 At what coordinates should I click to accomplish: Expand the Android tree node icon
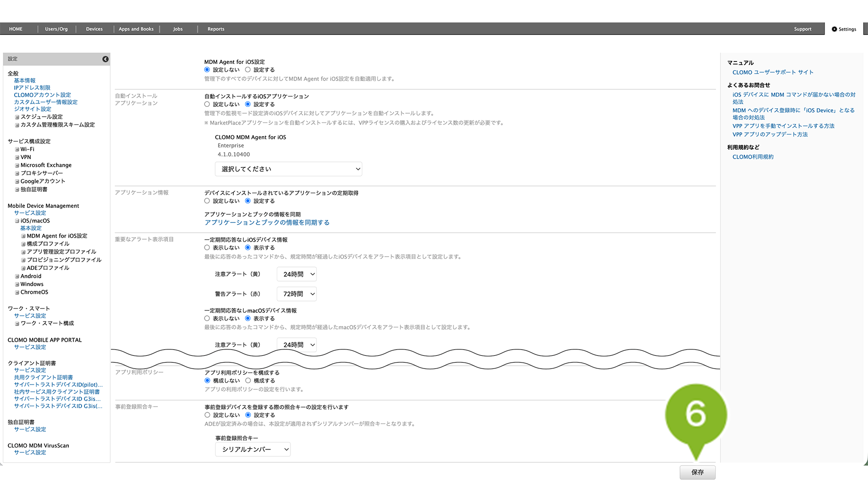point(17,276)
